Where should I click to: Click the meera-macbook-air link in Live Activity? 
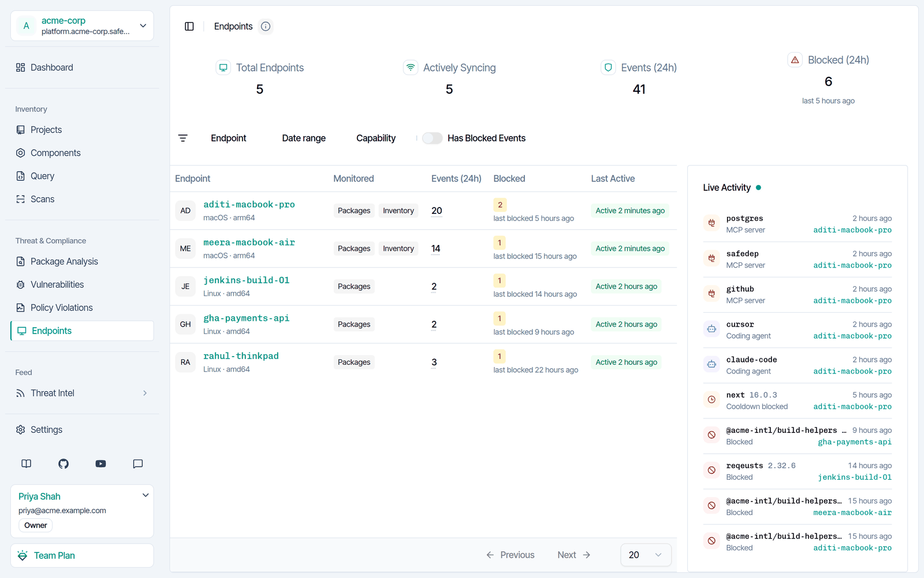coord(852,513)
